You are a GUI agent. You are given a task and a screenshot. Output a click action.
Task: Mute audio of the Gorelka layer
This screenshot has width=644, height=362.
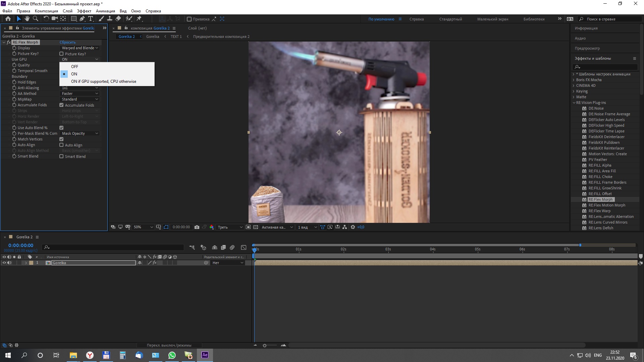(x=9, y=263)
